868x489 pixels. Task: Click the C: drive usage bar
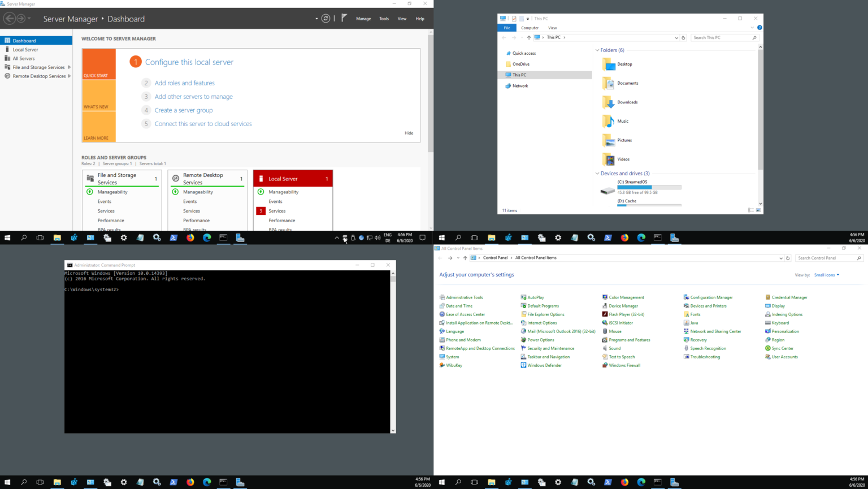tap(649, 187)
